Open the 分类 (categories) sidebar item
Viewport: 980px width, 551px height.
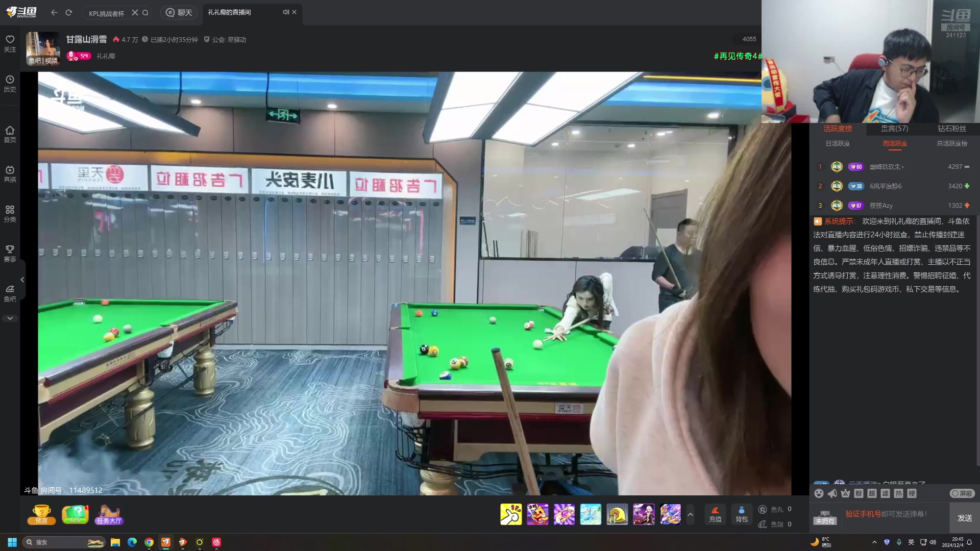tap(10, 214)
